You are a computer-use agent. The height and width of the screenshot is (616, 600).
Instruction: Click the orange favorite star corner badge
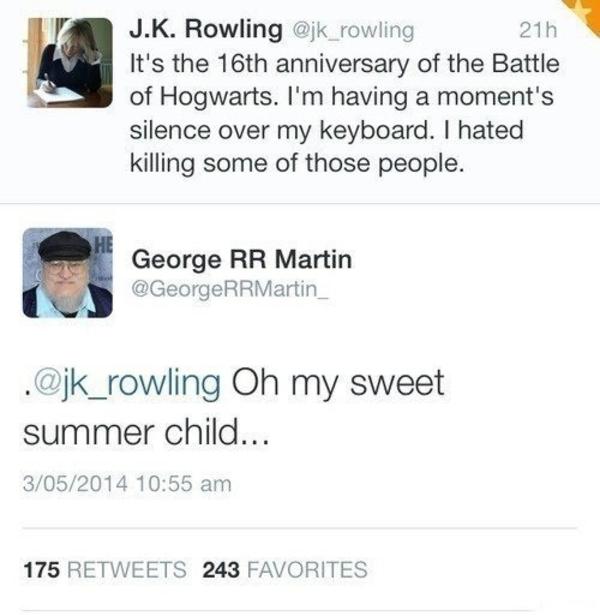click(x=585, y=10)
